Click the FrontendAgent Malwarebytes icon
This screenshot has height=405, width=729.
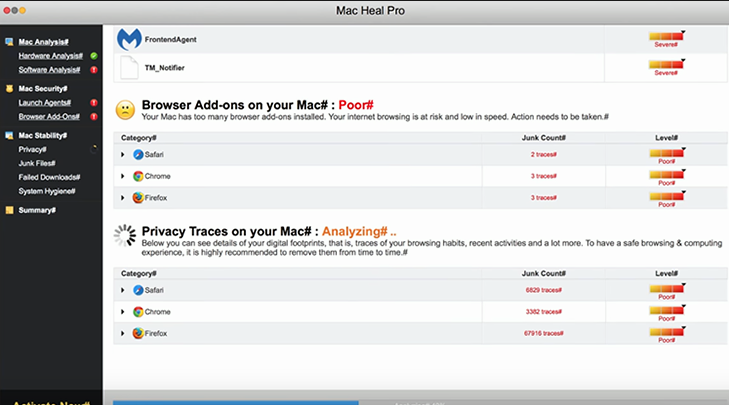coord(129,39)
